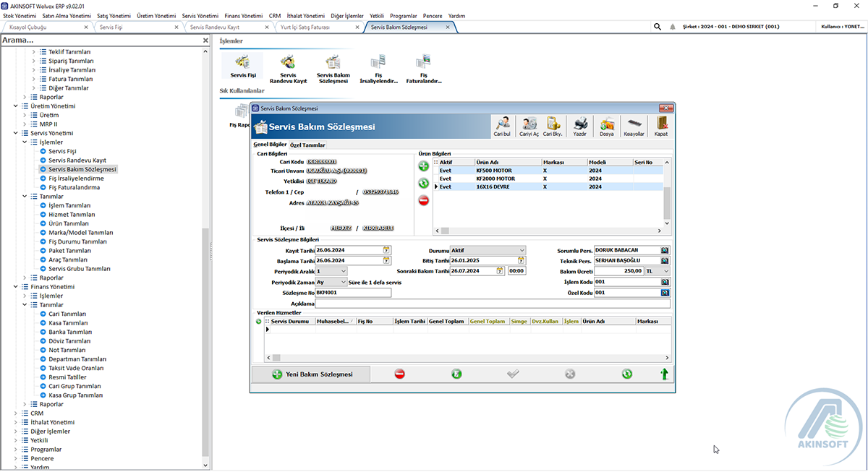Screen dimensions: 868x472
Task: Click the Yazdır printer icon
Action: [x=579, y=126]
